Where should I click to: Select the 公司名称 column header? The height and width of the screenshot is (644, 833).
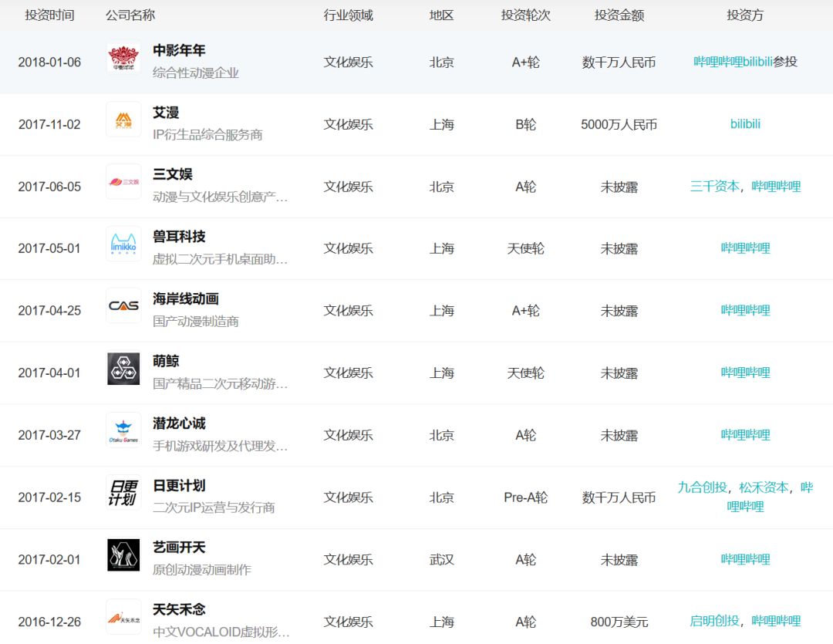(x=130, y=15)
